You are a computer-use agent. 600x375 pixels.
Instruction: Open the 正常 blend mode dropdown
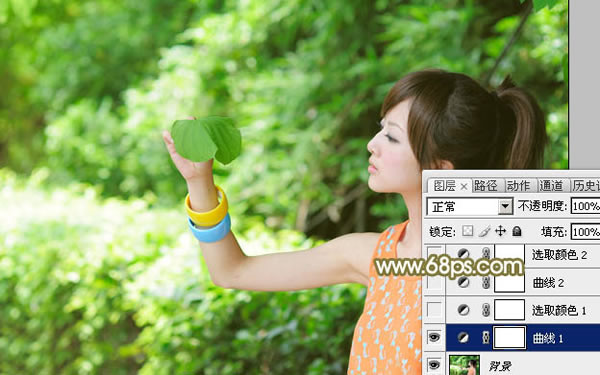point(470,207)
